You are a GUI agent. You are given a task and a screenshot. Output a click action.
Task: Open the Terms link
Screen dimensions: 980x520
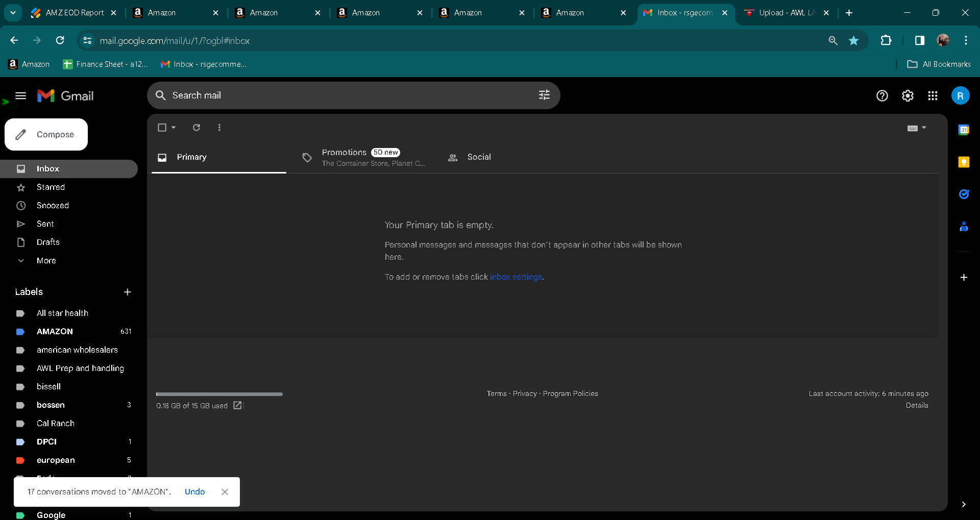[x=497, y=393]
